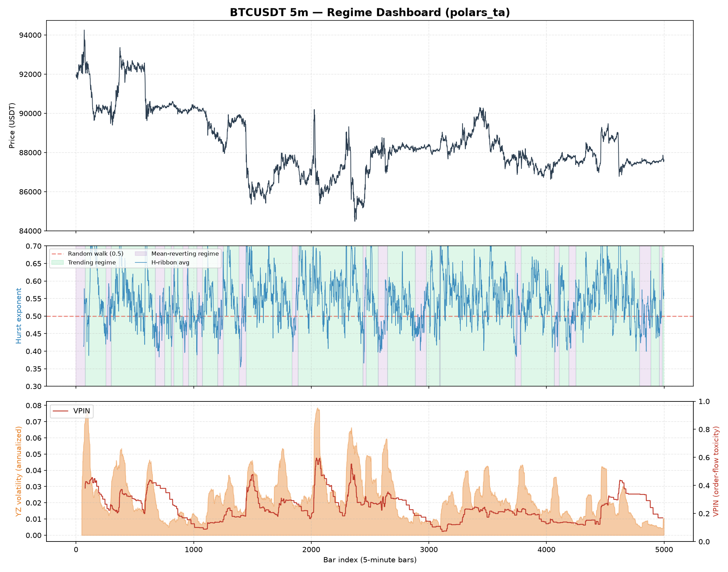Click the 5000 bar index tick label
This screenshot has height=572, width=728.
664,550
